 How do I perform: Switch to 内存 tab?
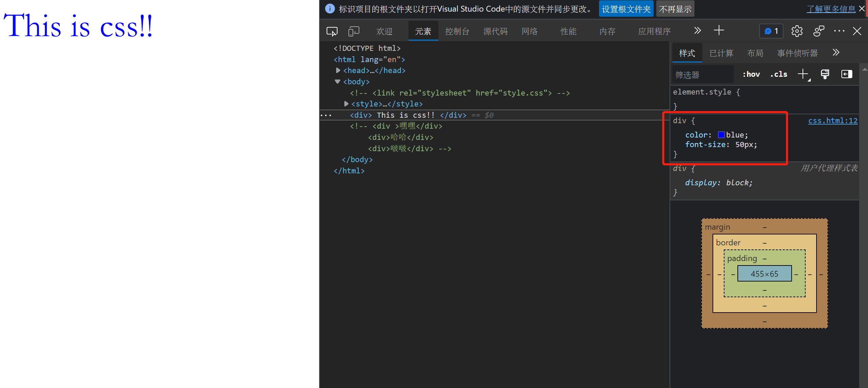pyautogui.click(x=607, y=31)
